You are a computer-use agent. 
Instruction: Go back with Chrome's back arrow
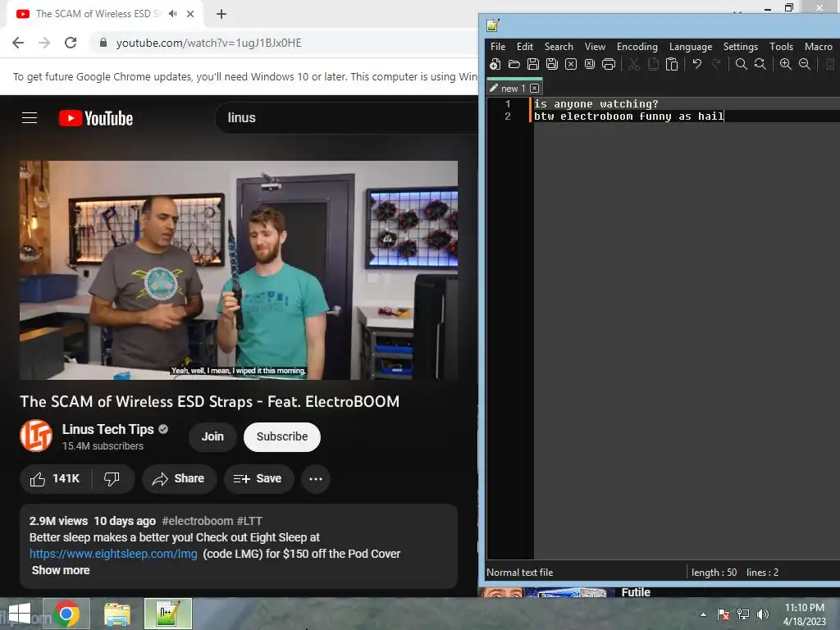18,43
